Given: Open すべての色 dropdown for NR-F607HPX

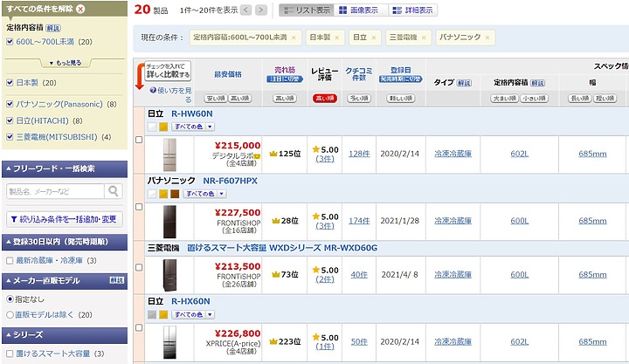Looking at the screenshot, I should (x=205, y=194).
